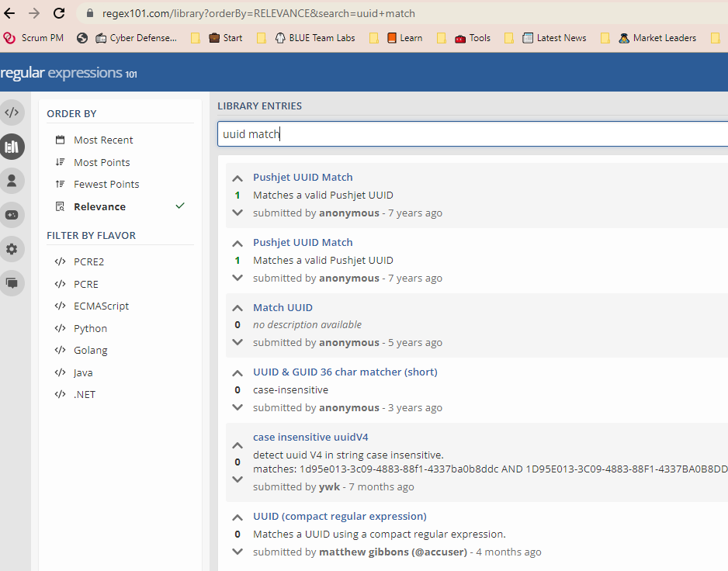Screen dimensions: 728x571
Task: Open the globe bookmark icon
Action: click(x=82, y=38)
